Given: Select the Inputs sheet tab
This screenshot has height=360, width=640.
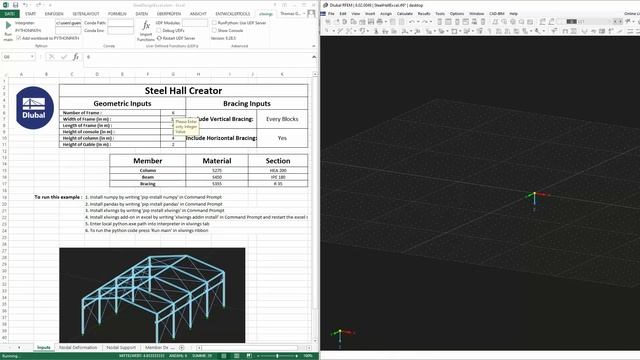Looking at the screenshot, I should (44, 347).
